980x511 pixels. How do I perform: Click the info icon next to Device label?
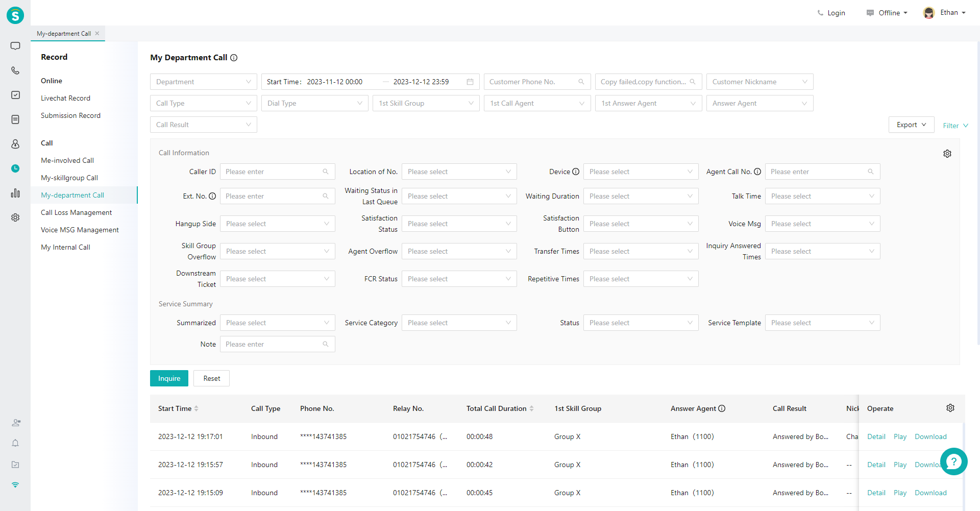pyautogui.click(x=576, y=172)
